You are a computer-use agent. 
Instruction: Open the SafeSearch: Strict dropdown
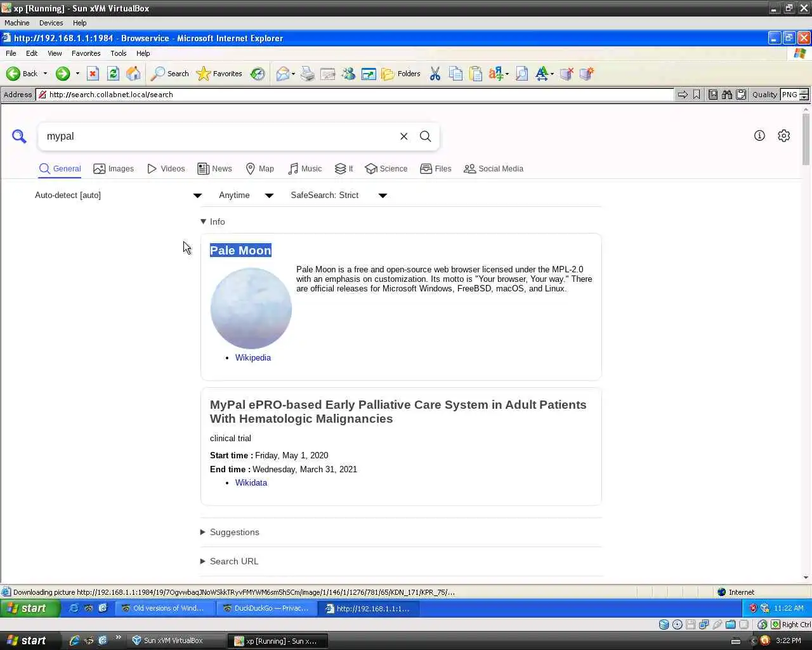coord(339,196)
